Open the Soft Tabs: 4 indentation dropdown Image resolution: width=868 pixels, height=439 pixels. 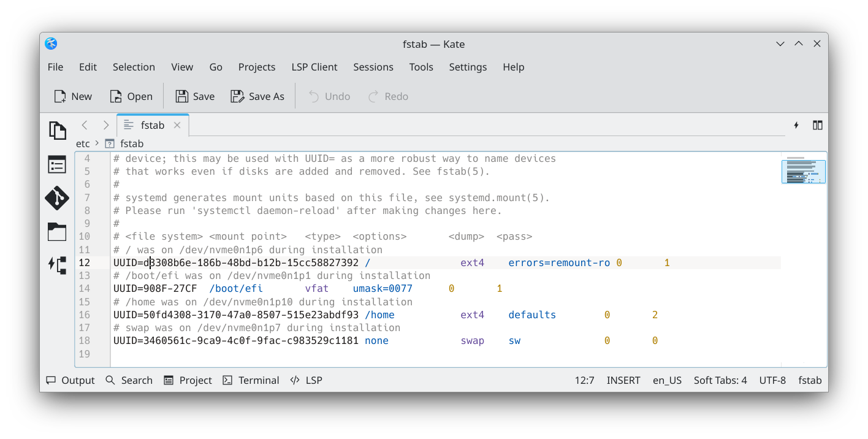tap(720, 380)
